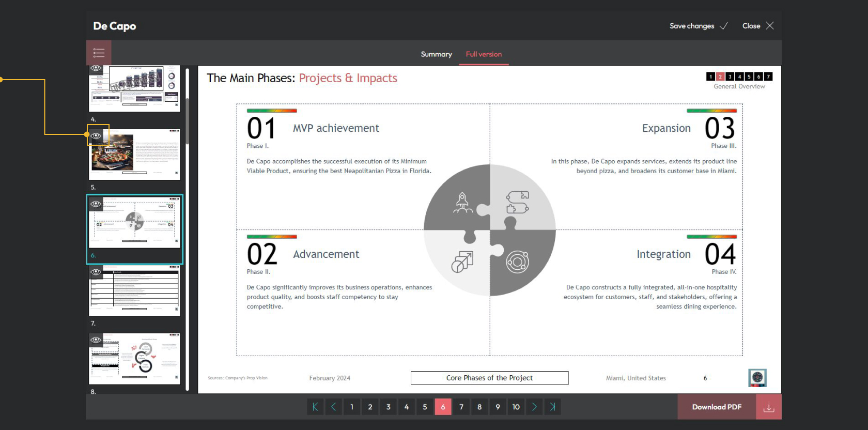
Task: Click the large '01' phase number
Action: (x=261, y=128)
